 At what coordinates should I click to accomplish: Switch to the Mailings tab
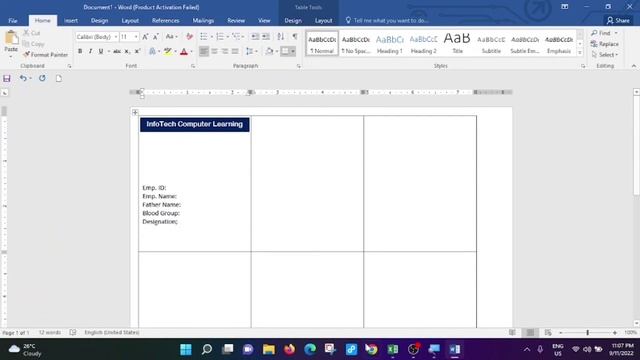pyautogui.click(x=203, y=20)
